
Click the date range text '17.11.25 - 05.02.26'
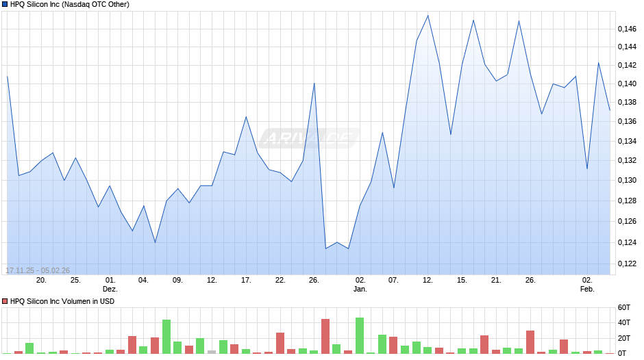tap(38, 270)
